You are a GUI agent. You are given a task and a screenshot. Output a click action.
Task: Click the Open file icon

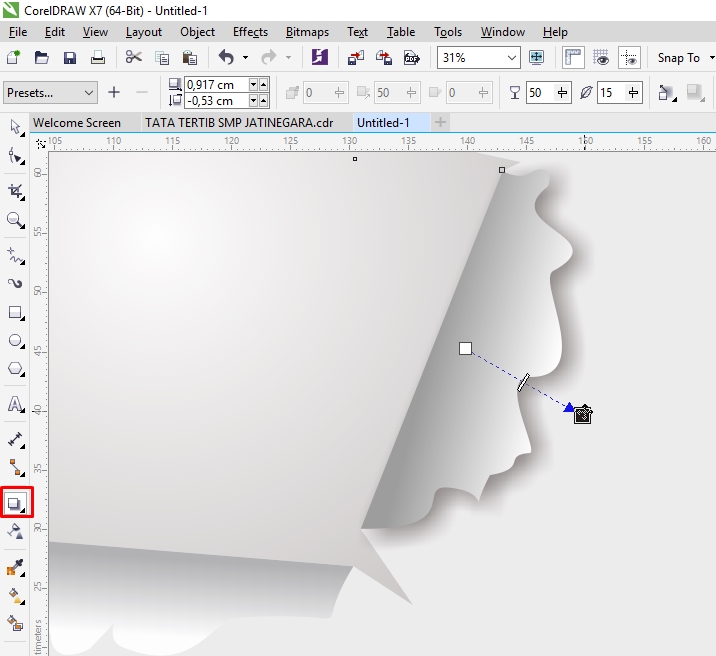[x=42, y=58]
